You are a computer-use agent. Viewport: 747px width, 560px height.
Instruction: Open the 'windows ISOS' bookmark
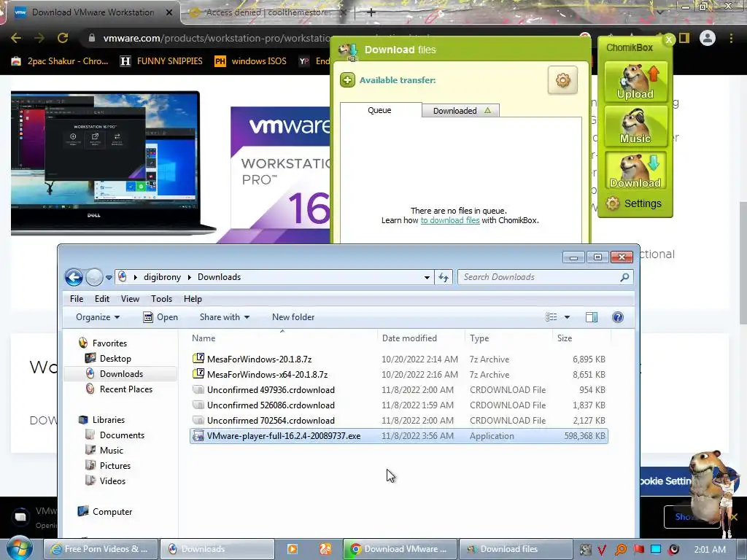tap(251, 61)
